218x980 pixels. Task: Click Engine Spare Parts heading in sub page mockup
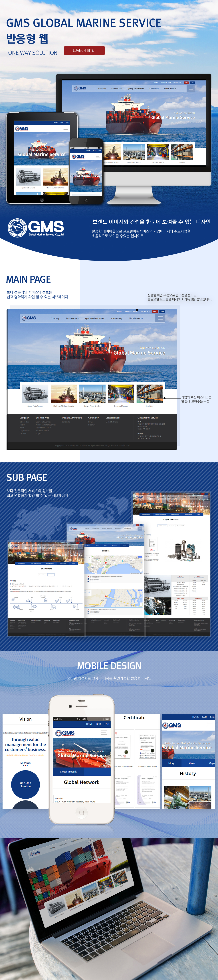click(171, 519)
